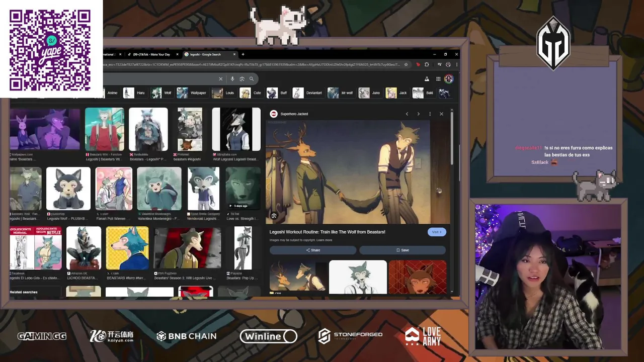Open the Chrome extensions puzzle icon
This screenshot has height=362, width=644.
tap(427, 64)
